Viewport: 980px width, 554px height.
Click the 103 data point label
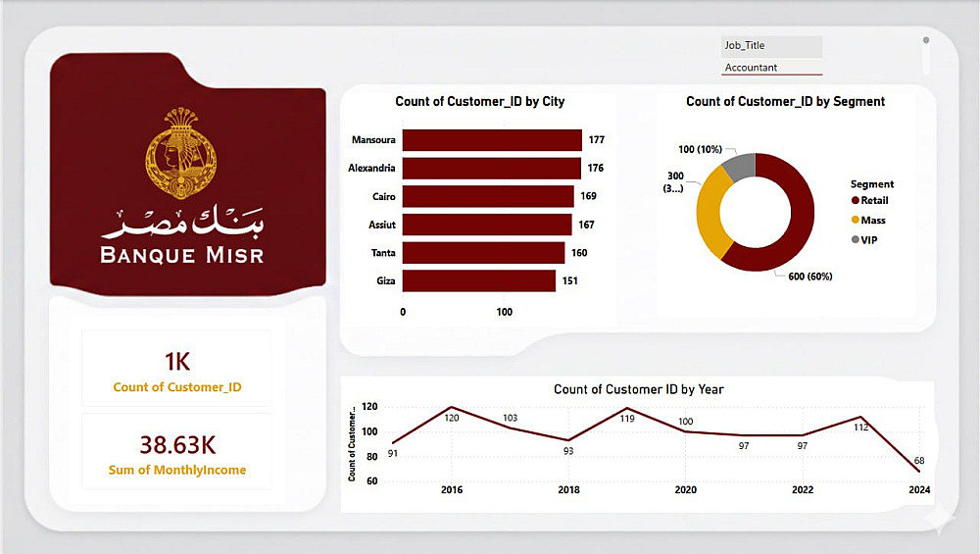[x=510, y=418]
